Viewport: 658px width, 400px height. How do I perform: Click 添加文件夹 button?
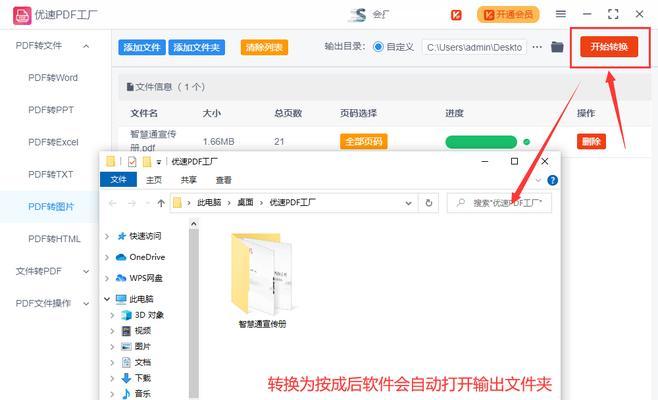coord(196,47)
